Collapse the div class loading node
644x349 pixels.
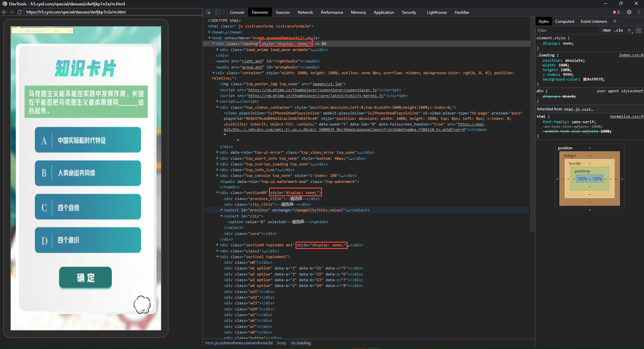214,44
